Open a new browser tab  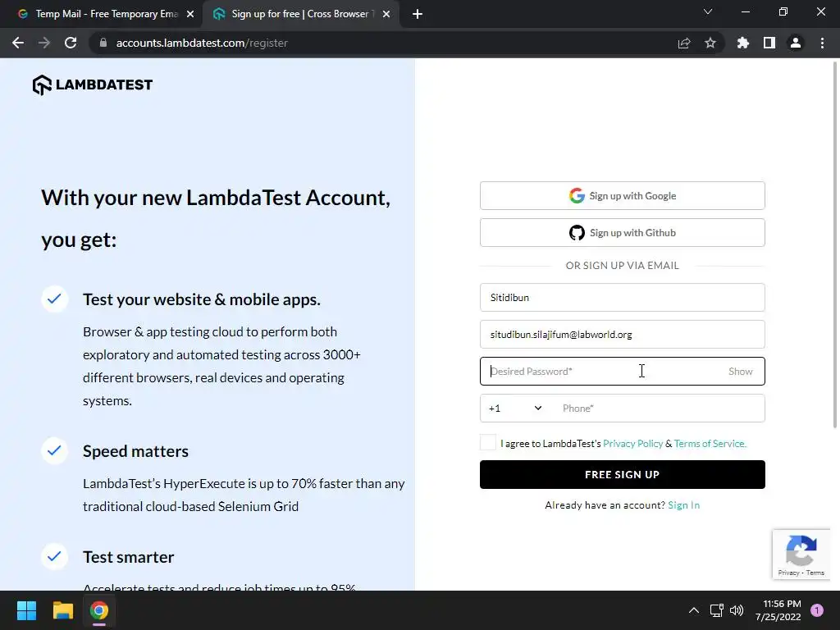(418, 14)
